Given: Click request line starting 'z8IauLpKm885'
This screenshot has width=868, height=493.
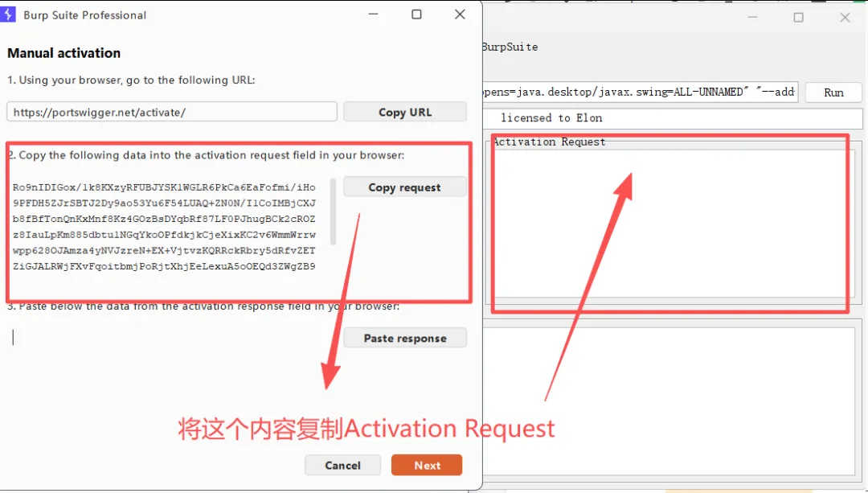Looking at the screenshot, I should 164,235.
